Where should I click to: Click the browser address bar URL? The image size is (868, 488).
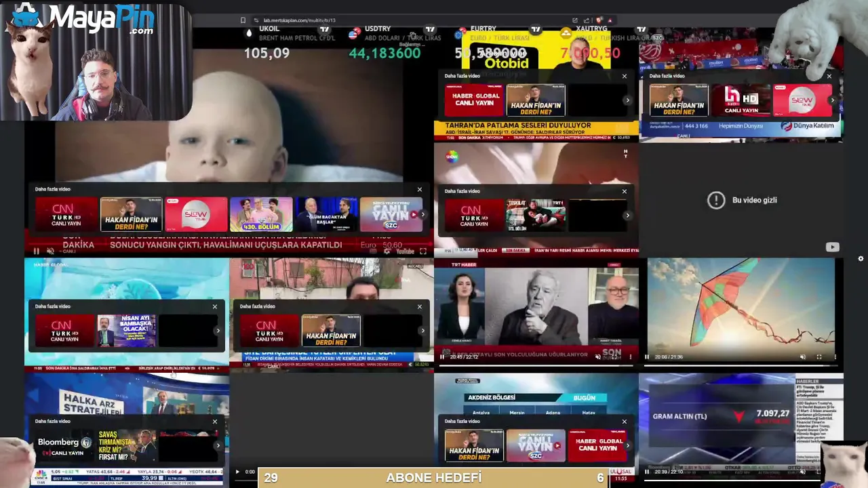[299, 20]
